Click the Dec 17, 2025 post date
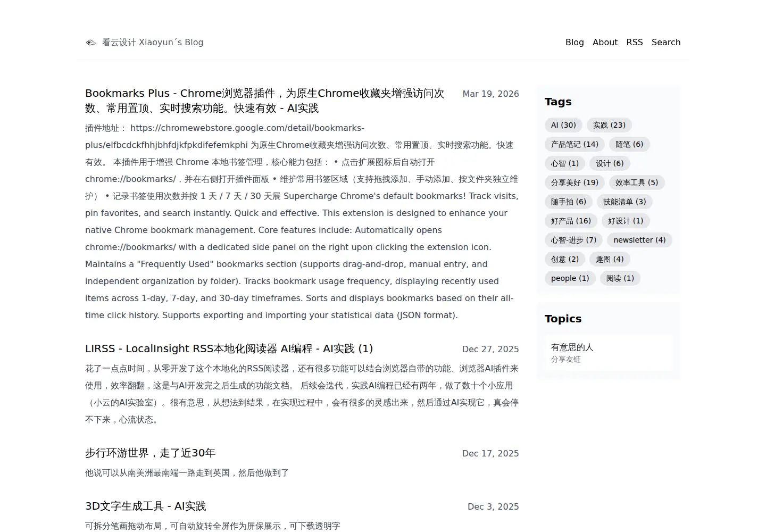The width and height of the screenshot is (766, 532). click(490, 453)
